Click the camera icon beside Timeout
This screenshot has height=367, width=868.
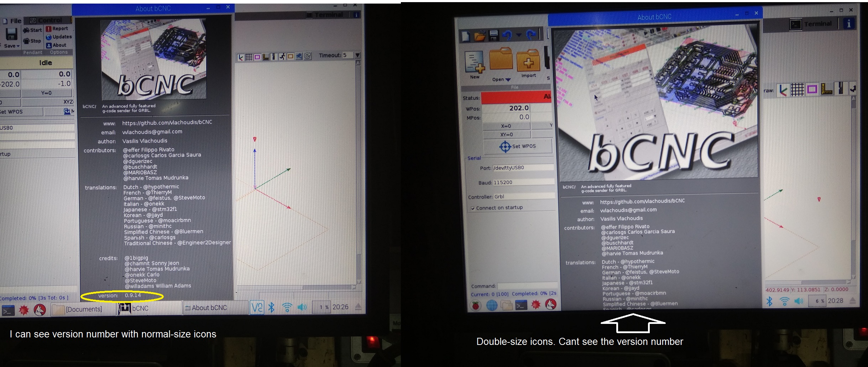(x=299, y=56)
